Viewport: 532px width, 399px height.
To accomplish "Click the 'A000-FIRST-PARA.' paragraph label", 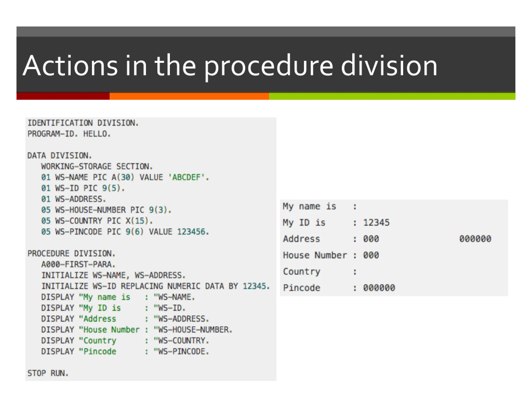I will click(x=78, y=264).
